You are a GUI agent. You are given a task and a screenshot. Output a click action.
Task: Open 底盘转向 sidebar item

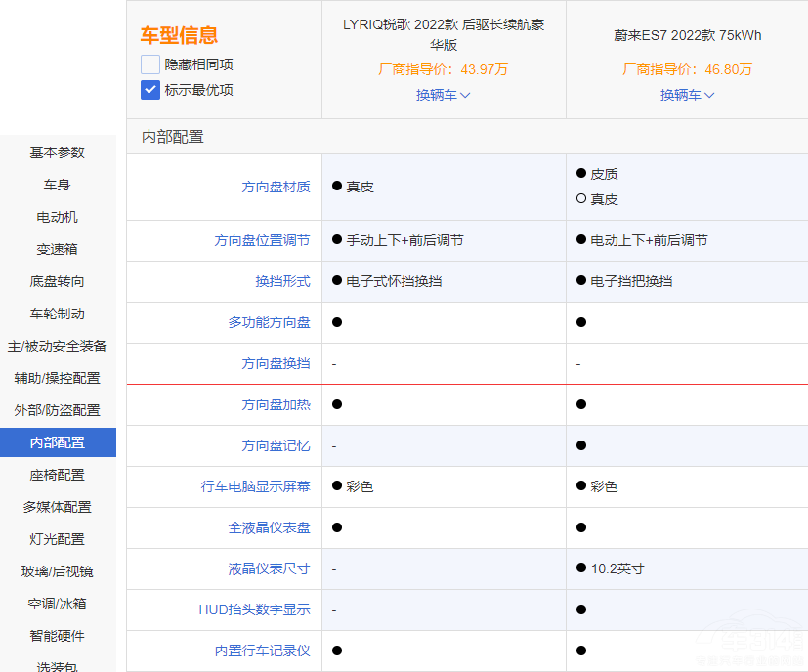[x=57, y=281]
